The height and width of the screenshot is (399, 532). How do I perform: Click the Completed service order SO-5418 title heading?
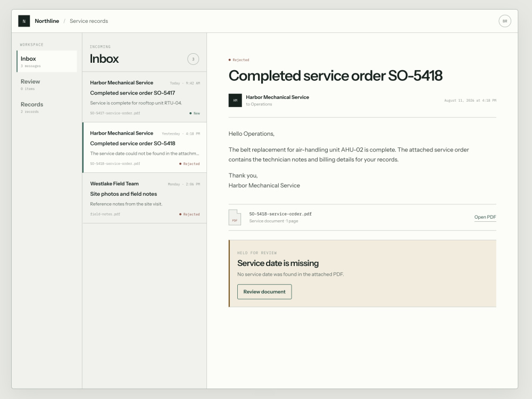[335, 76]
